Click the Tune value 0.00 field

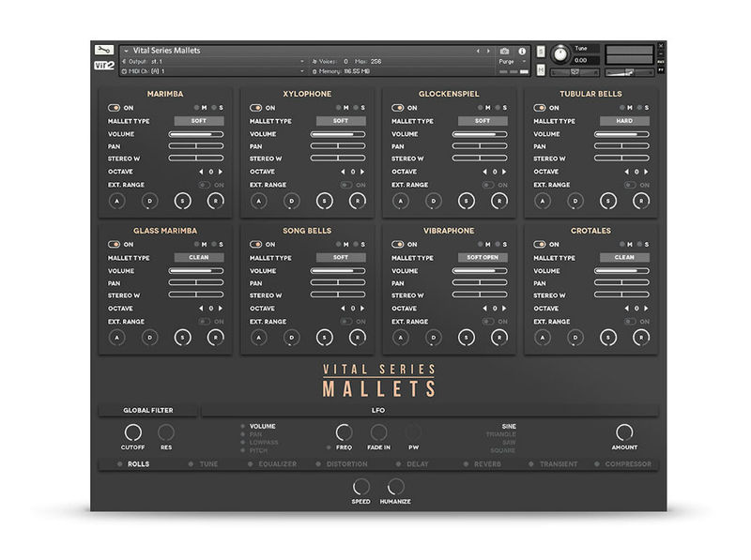click(x=585, y=60)
